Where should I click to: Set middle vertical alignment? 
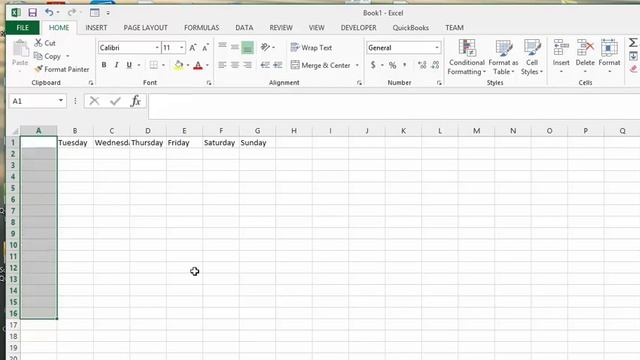click(x=235, y=47)
